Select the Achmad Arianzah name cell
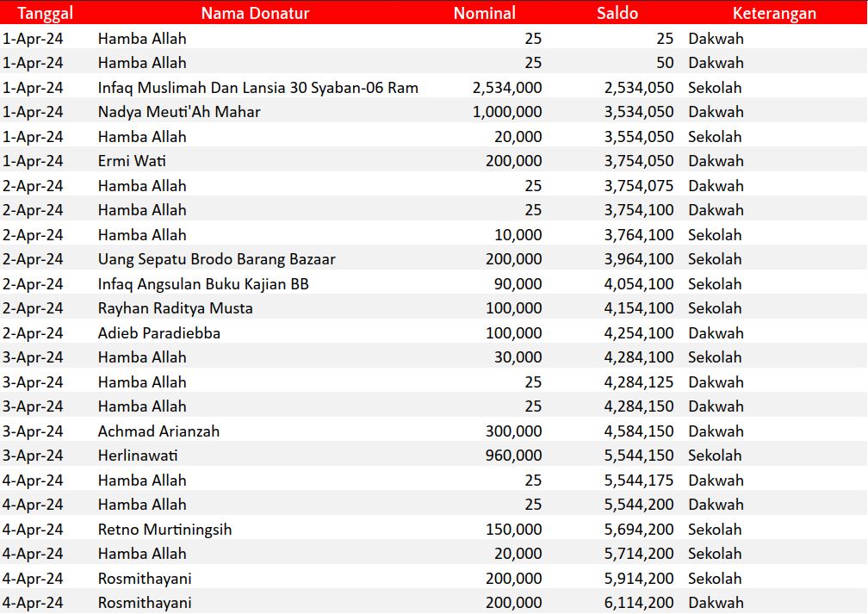This screenshot has height=614, width=868. (x=158, y=431)
